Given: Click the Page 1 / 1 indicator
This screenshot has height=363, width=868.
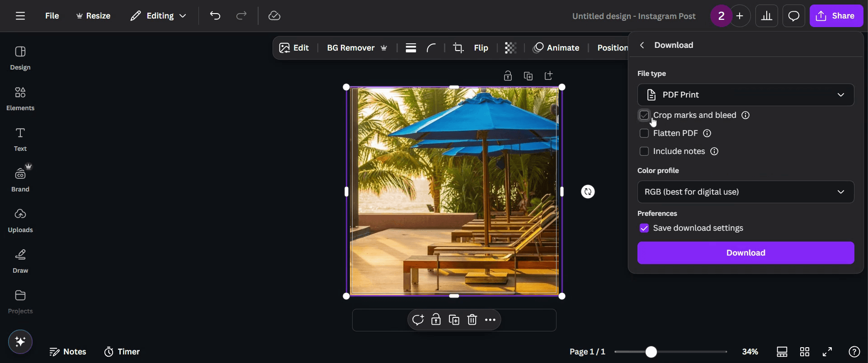Looking at the screenshot, I should pyautogui.click(x=587, y=352).
